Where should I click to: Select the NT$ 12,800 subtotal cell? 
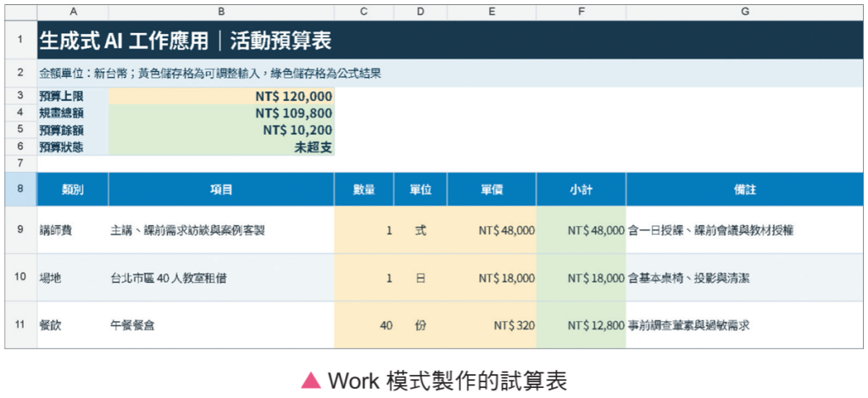coord(581,325)
